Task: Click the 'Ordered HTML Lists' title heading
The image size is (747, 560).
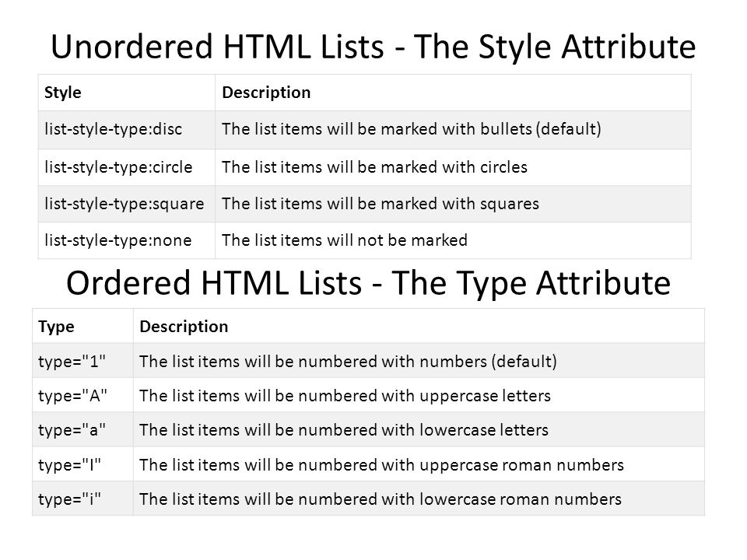Action: (368, 283)
